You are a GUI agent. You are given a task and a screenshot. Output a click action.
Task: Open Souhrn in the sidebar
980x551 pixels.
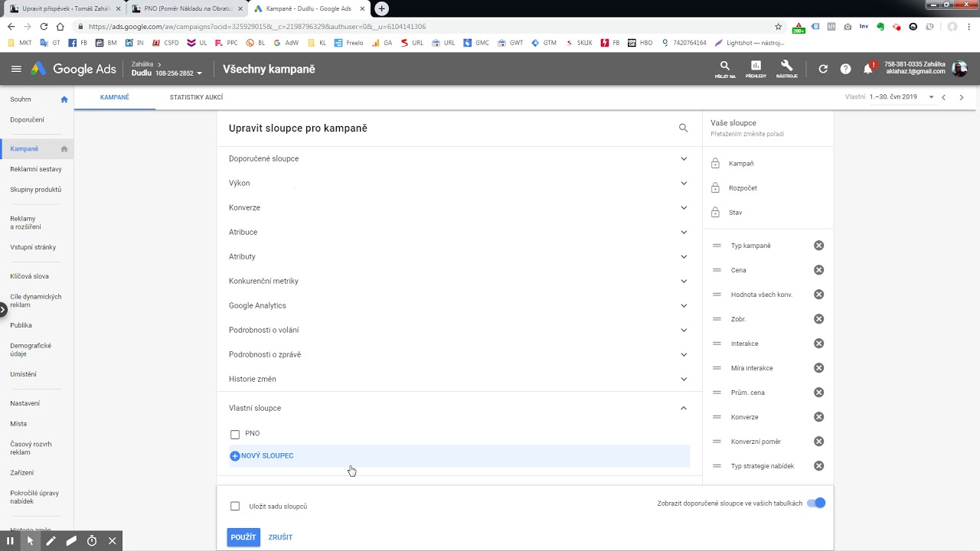tap(21, 99)
